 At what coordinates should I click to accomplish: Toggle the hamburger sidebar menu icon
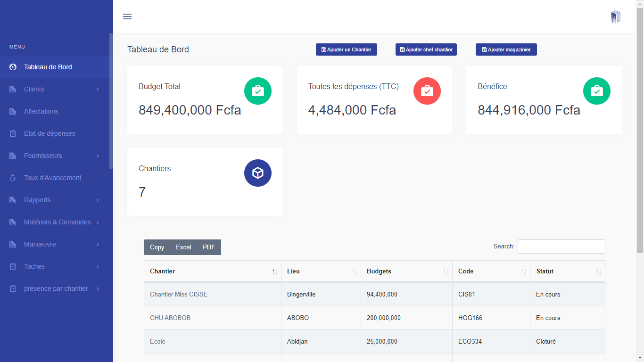click(x=127, y=16)
